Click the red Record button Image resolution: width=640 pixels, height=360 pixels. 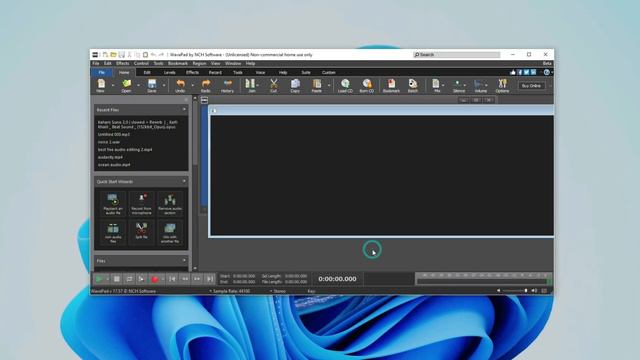154,279
